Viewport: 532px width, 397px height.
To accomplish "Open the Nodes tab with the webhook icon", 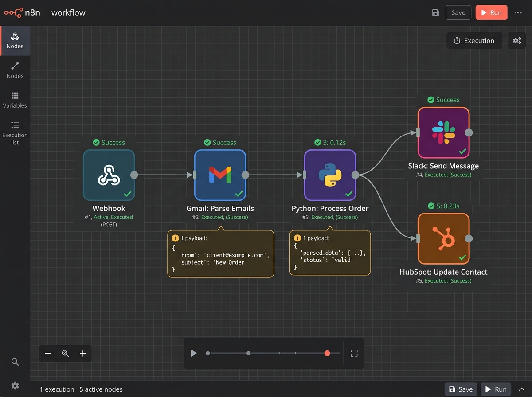I will tap(15, 41).
